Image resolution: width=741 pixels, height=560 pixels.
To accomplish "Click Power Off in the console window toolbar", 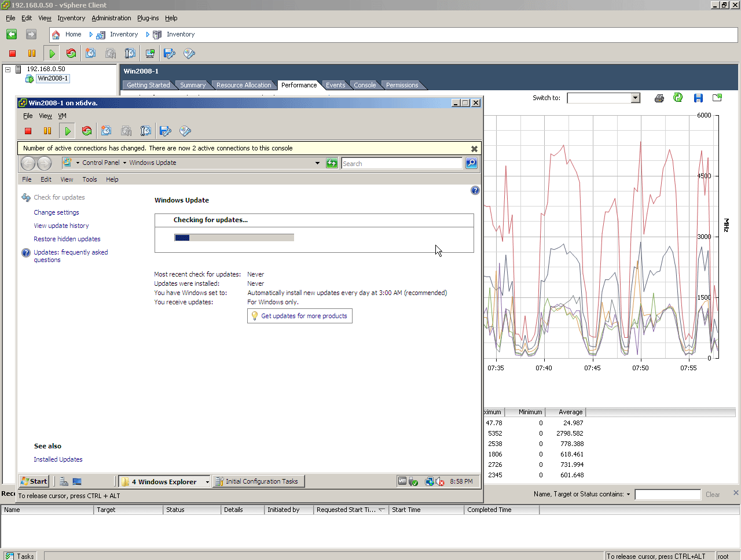I will click(x=28, y=131).
